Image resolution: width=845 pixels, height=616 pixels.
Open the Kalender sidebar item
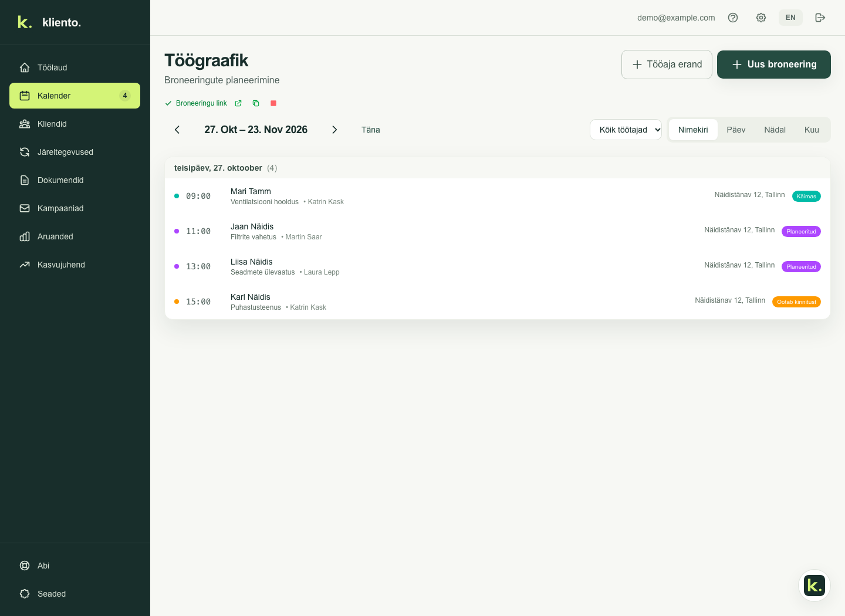point(75,96)
